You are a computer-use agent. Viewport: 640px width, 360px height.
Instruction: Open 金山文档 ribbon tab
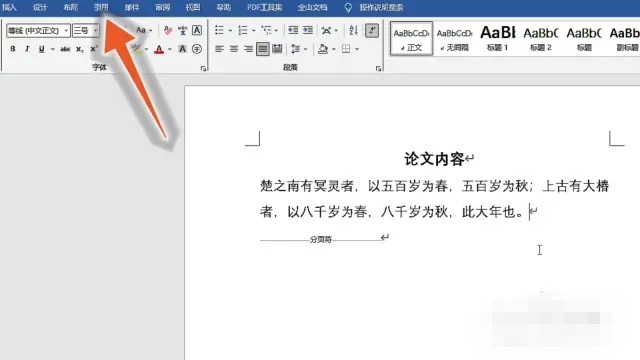[x=313, y=7]
